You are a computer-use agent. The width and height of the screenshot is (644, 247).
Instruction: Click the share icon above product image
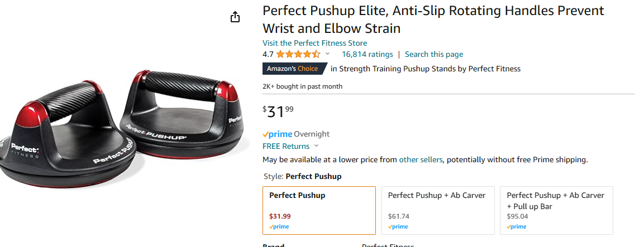click(x=235, y=17)
